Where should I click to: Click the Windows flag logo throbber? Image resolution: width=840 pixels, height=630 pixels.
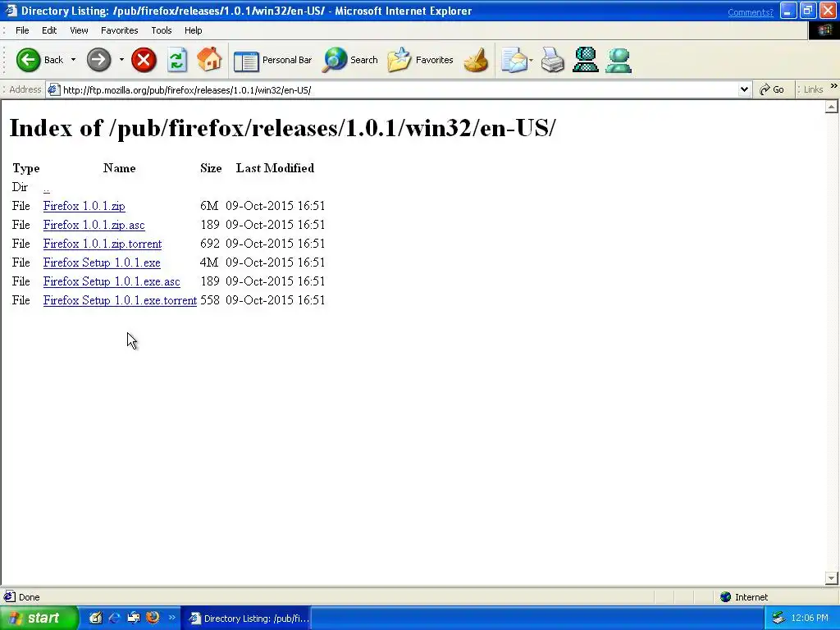click(824, 30)
